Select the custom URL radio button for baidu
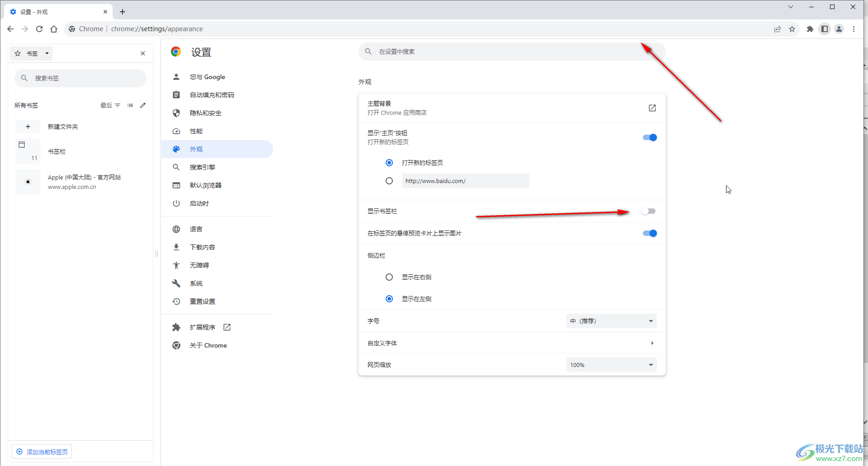The height and width of the screenshot is (466, 868). pos(389,181)
